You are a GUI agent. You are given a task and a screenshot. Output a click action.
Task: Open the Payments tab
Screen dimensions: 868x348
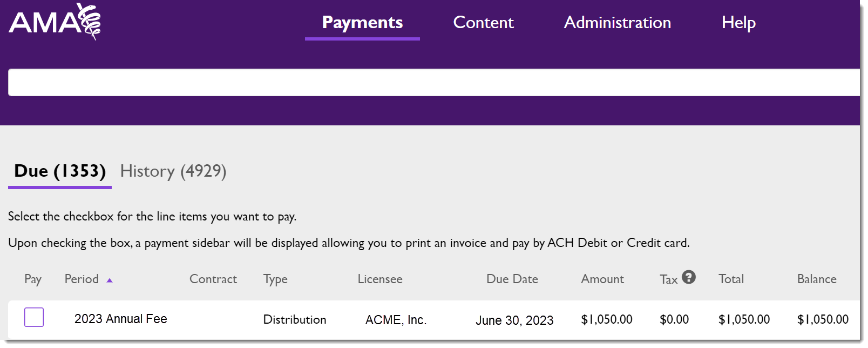click(x=362, y=22)
